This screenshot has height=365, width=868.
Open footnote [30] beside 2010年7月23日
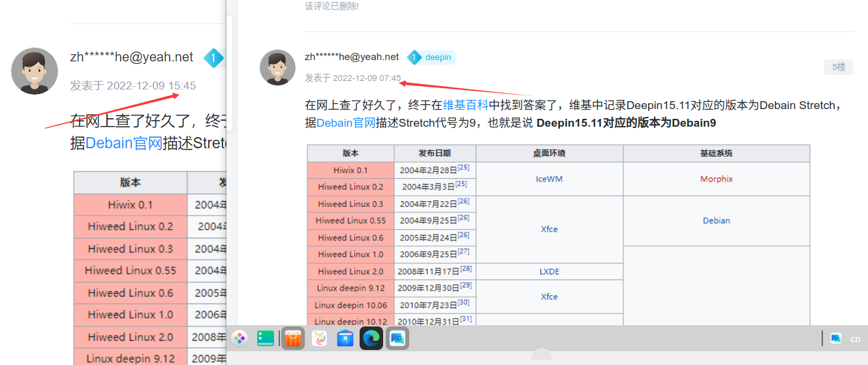point(463,302)
